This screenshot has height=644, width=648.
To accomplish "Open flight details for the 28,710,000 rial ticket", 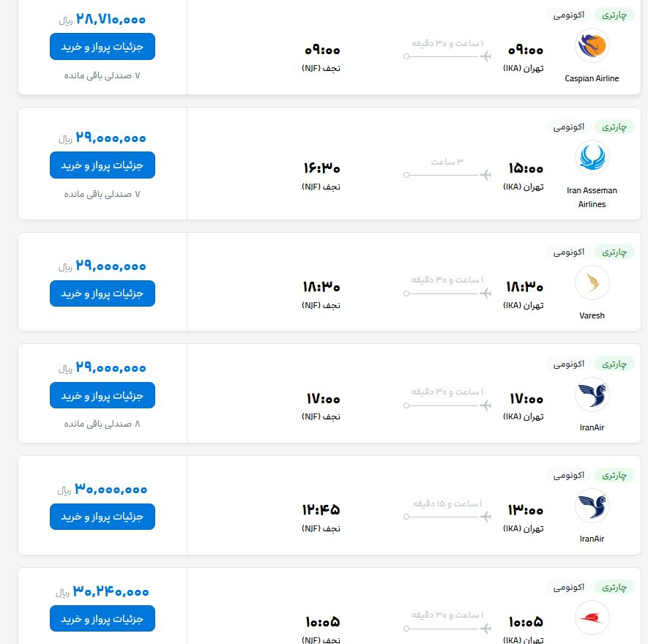I will click(103, 47).
